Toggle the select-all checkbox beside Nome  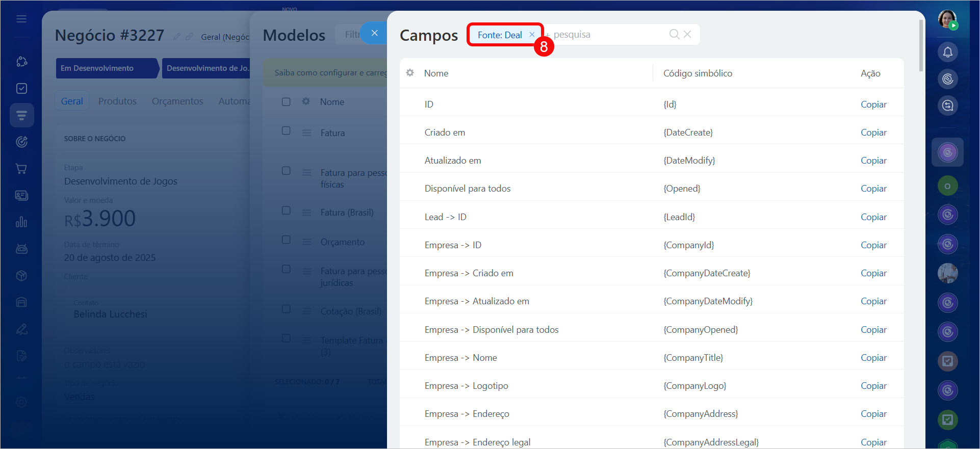point(286,102)
